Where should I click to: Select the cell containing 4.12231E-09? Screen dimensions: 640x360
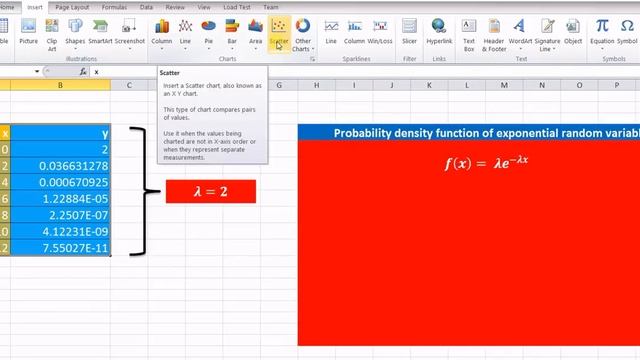(60, 231)
